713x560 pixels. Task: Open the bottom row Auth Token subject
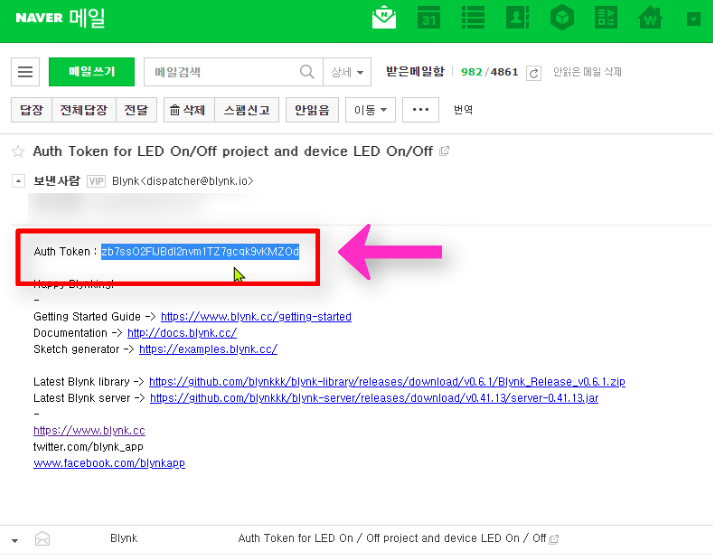(x=392, y=538)
